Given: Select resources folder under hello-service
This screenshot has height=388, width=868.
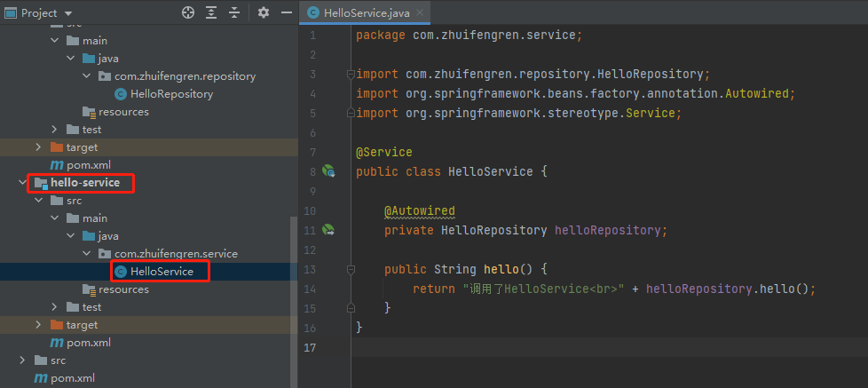Looking at the screenshot, I should coord(123,289).
